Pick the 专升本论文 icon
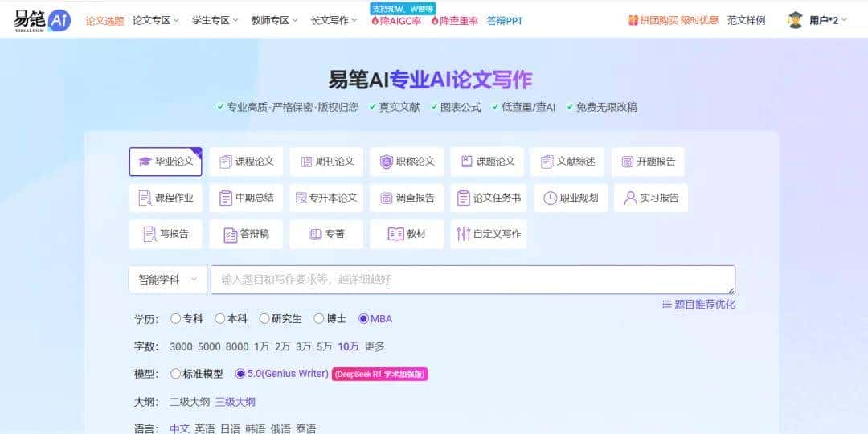 coord(301,199)
